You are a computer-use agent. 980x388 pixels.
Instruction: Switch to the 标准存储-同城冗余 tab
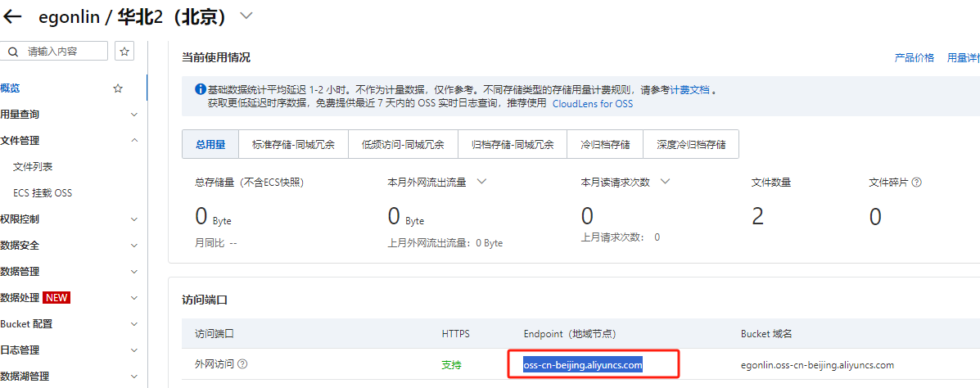click(293, 144)
